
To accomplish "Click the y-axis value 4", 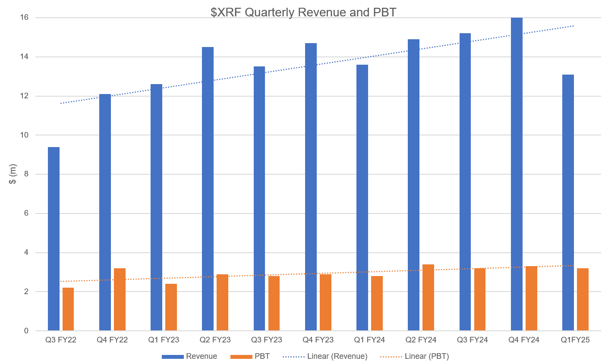I will tap(26, 252).
